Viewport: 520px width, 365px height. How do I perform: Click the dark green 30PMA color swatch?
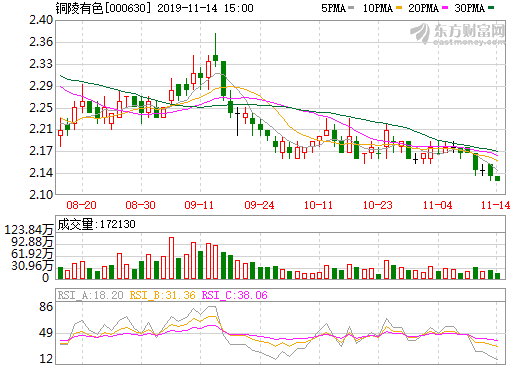point(491,8)
